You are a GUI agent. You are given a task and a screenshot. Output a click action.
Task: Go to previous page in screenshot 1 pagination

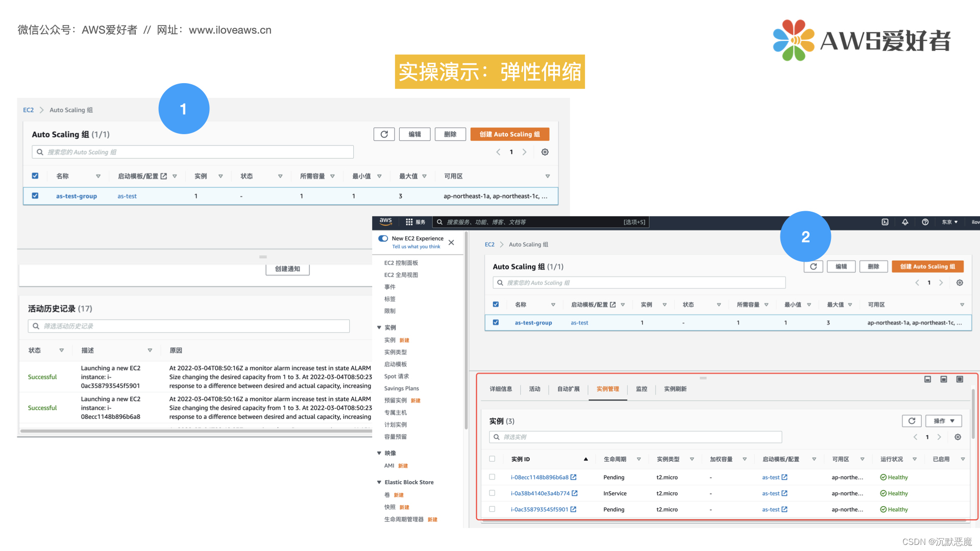498,152
